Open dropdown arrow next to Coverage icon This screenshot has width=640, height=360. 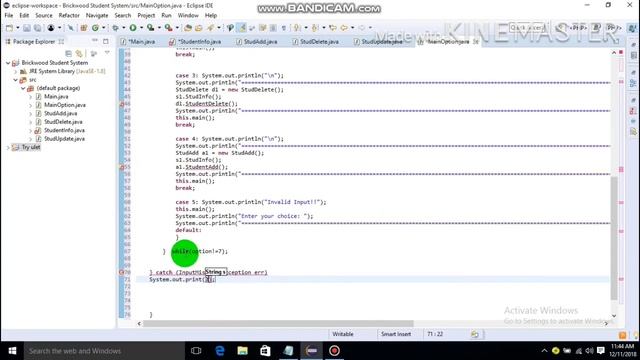click(x=159, y=28)
